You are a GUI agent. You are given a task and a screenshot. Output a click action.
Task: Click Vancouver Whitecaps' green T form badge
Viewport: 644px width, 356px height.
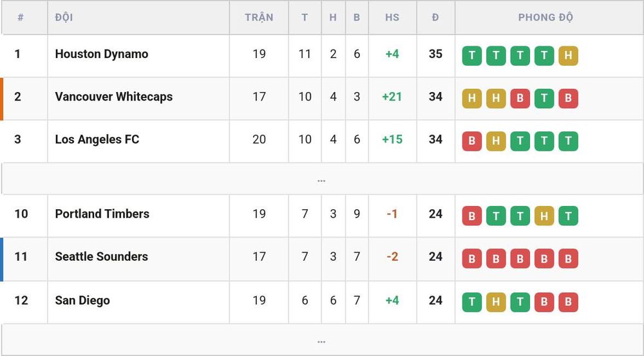click(x=544, y=98)
